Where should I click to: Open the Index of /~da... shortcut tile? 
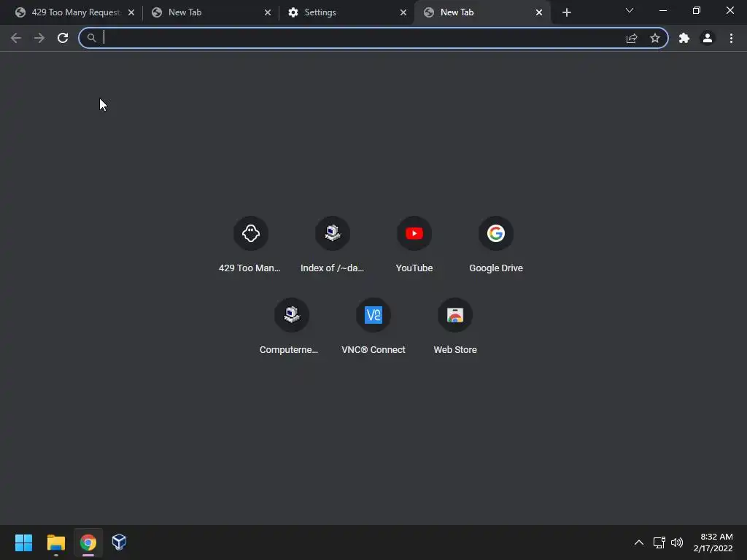(332, 245)
